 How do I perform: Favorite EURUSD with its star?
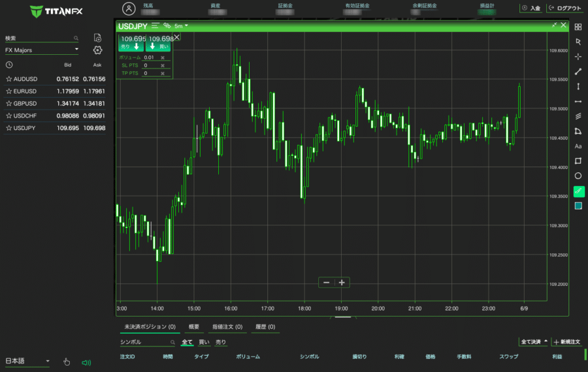coord(9,91)
